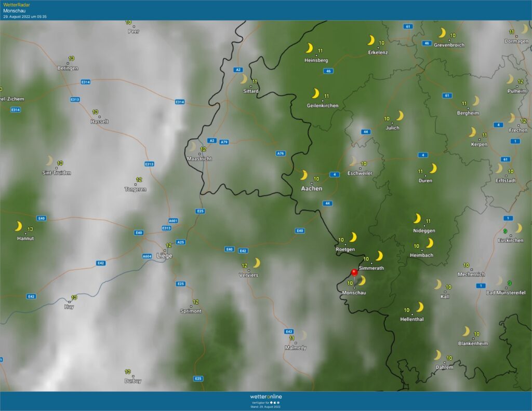Click the Huy town label
This screenshot has width=532, height=411.
(69, 307)
